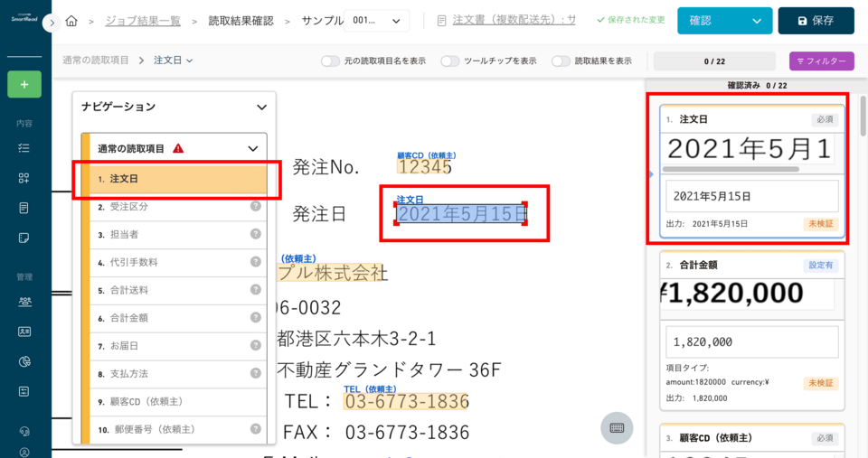
Task: Click 設定有 tag on 合計金額 card
Action: 820,265
